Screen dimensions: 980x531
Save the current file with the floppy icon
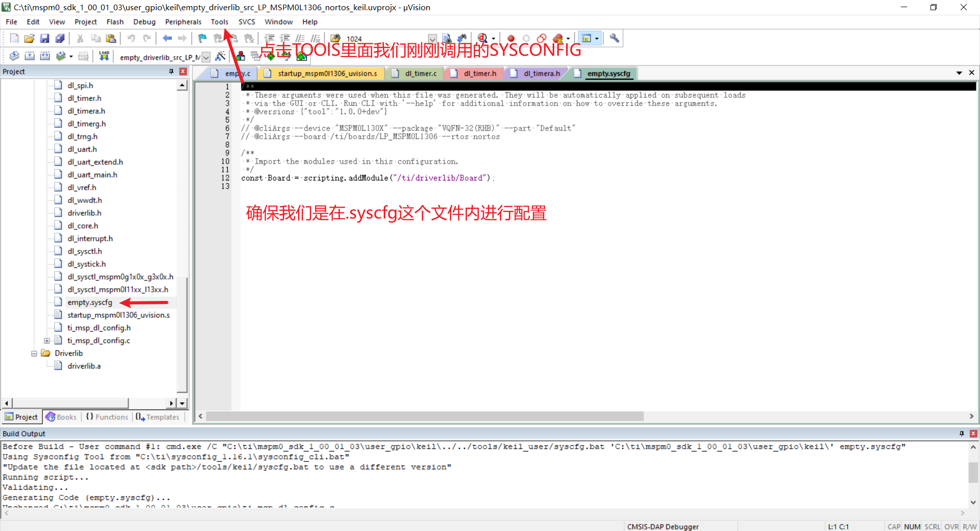tap(45, 38)
